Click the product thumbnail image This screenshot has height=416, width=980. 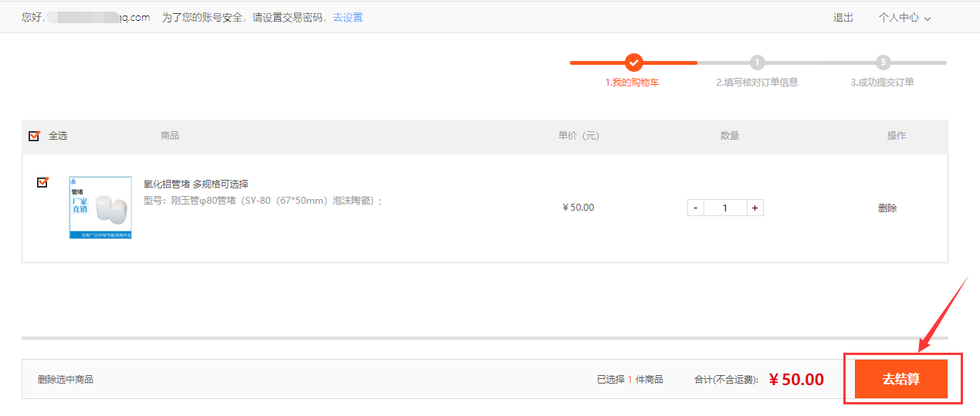coord(100,208)
